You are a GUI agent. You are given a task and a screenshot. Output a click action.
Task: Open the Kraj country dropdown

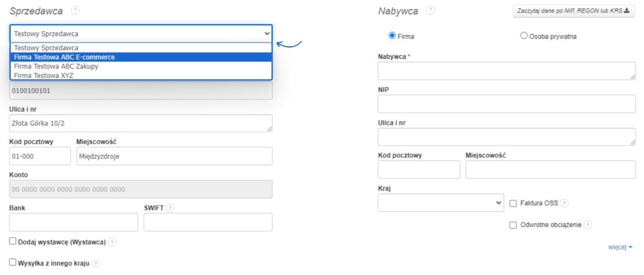pyautogui.click(x=441, y=203)
